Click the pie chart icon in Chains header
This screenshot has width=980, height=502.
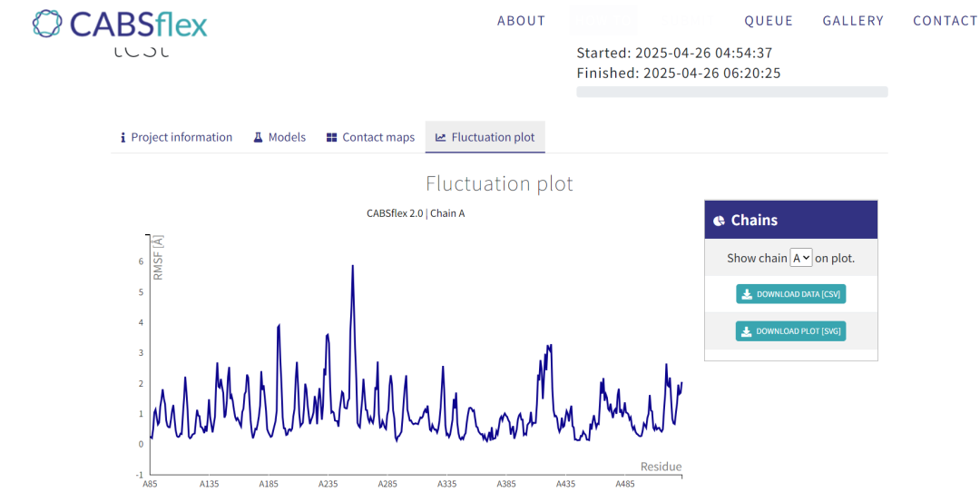719,221
